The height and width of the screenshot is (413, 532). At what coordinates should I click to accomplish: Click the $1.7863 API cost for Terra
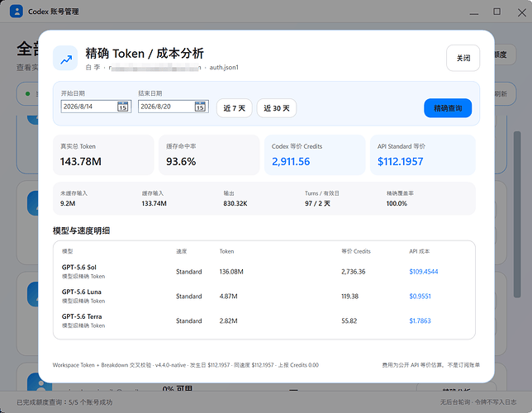(x=420, y=321)
